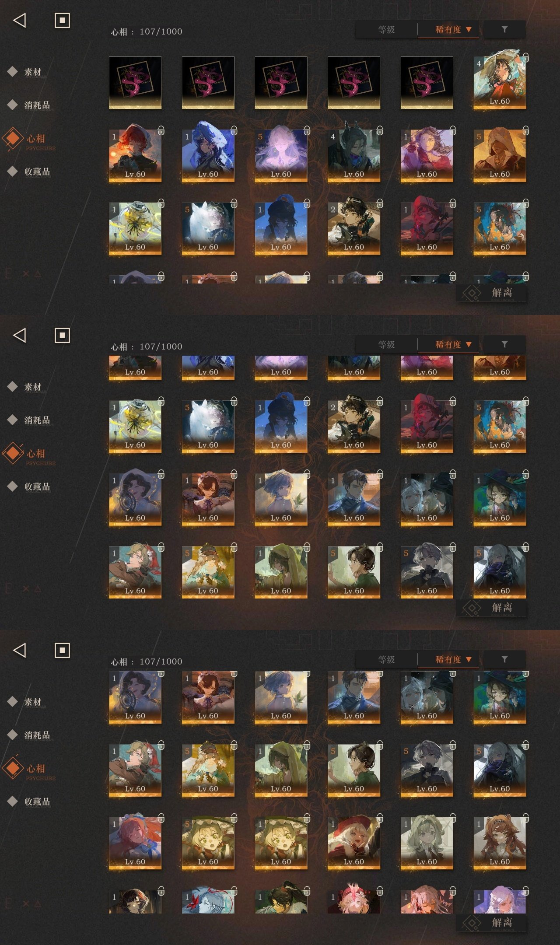Viewport: 560px width, 945px height.
Task: Expand the 稀有度 sort arrow in the middle panel
Action: (469, 344)
